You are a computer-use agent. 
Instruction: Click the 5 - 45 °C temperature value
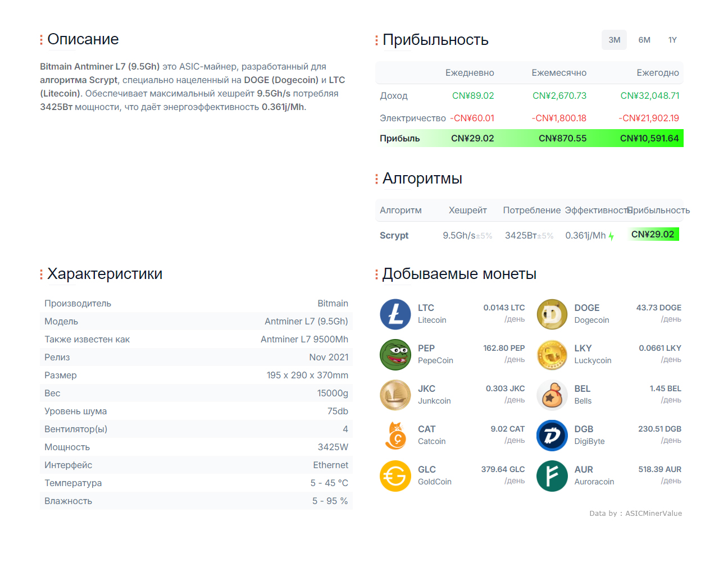click(x=329, y=483)
